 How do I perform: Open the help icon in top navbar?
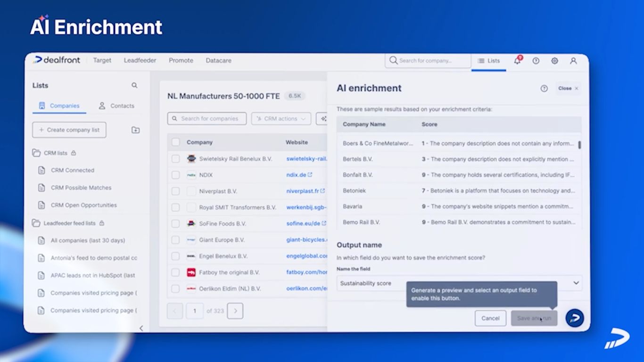[x=536, y=61]
